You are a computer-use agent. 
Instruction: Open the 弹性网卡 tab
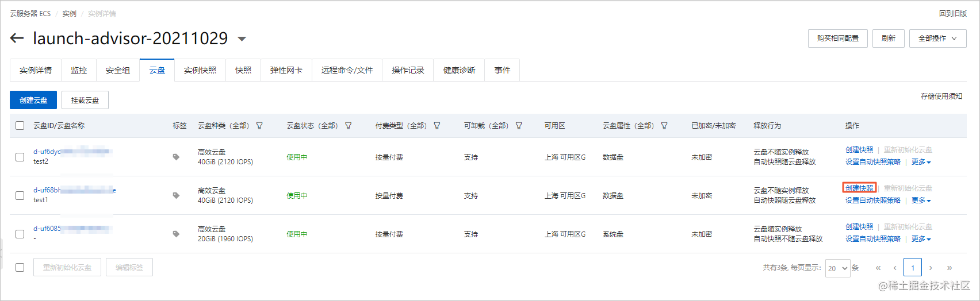pos(286,70)
